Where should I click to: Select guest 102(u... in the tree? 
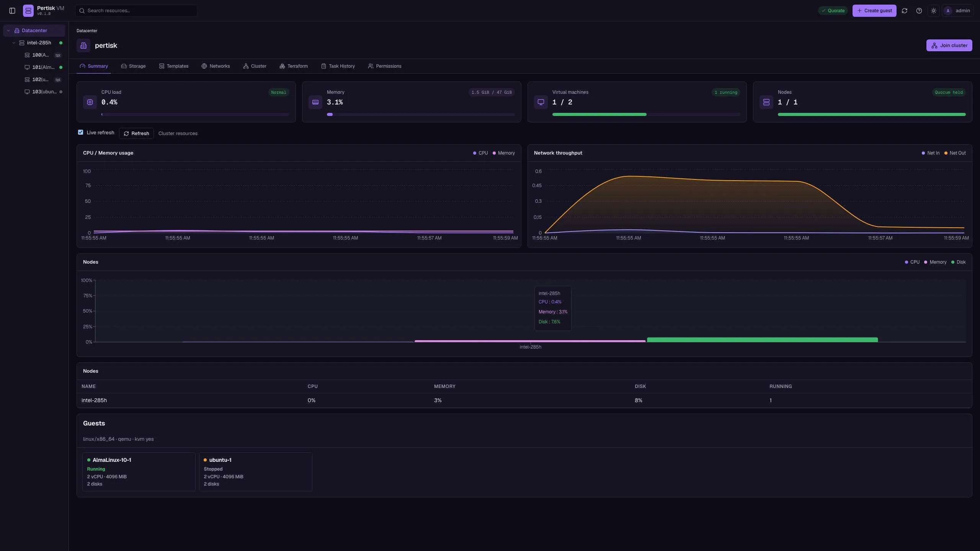click(43, 80)
